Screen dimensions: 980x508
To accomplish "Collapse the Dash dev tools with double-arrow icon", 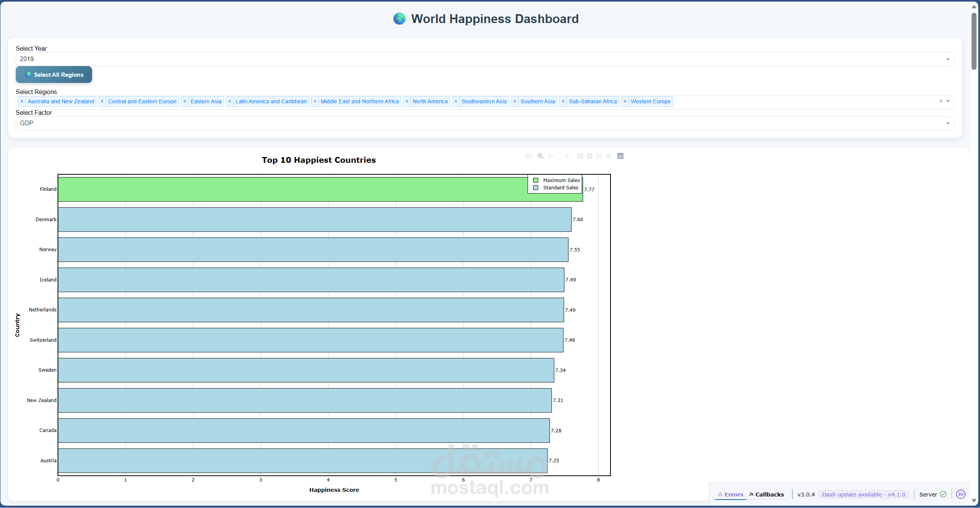I will point(961,494).
